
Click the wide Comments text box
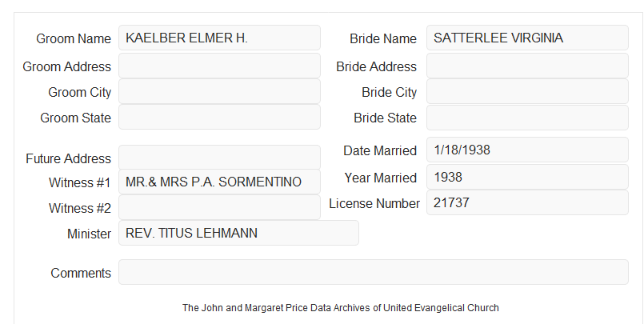(x=374, y=272)
